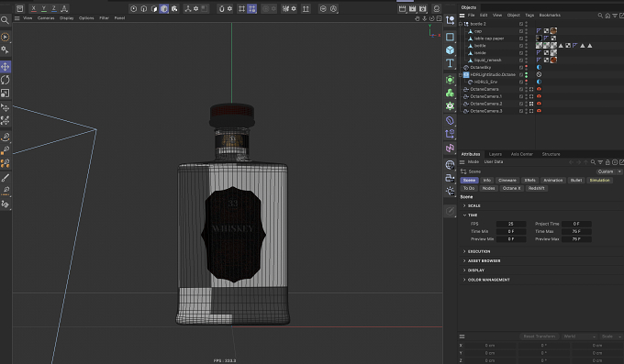Click the Reset Transform button

(x=540, y=336)
